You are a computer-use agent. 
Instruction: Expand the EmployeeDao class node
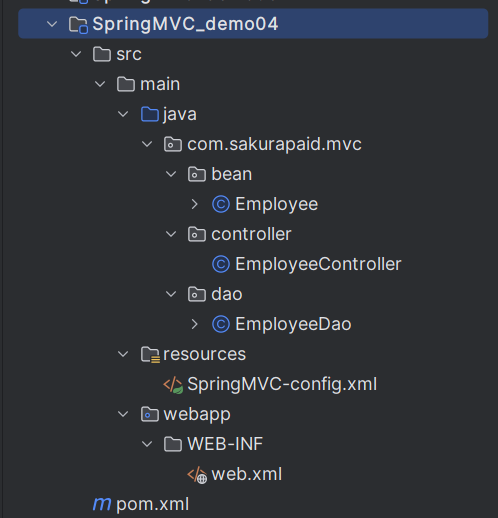(195, 324)
